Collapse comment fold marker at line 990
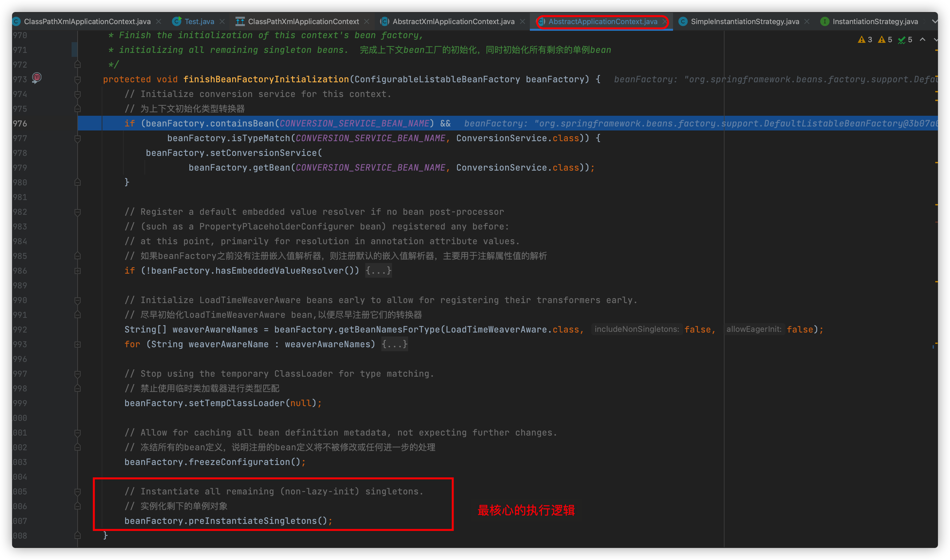950x560 pixels. coord(78,300)
